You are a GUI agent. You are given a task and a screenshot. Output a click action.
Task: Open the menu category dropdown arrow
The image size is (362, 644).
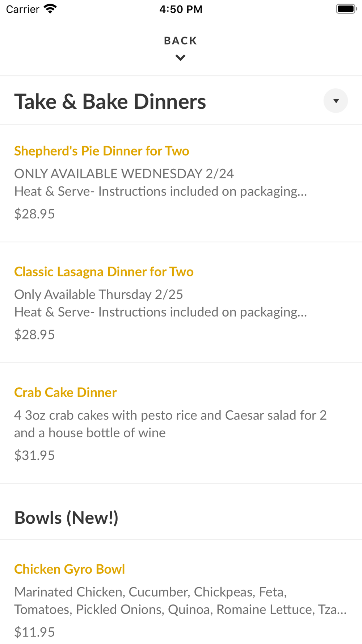pos(336,101)
